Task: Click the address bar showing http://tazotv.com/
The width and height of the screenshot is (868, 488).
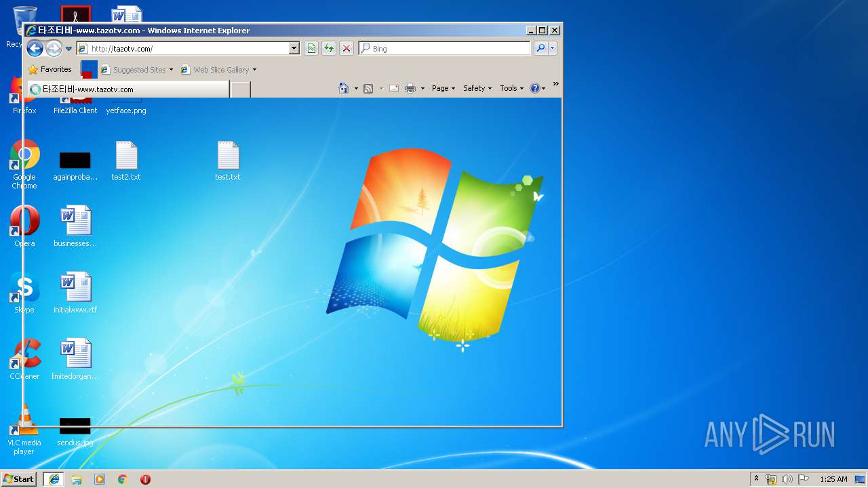Action: [183, 48]
